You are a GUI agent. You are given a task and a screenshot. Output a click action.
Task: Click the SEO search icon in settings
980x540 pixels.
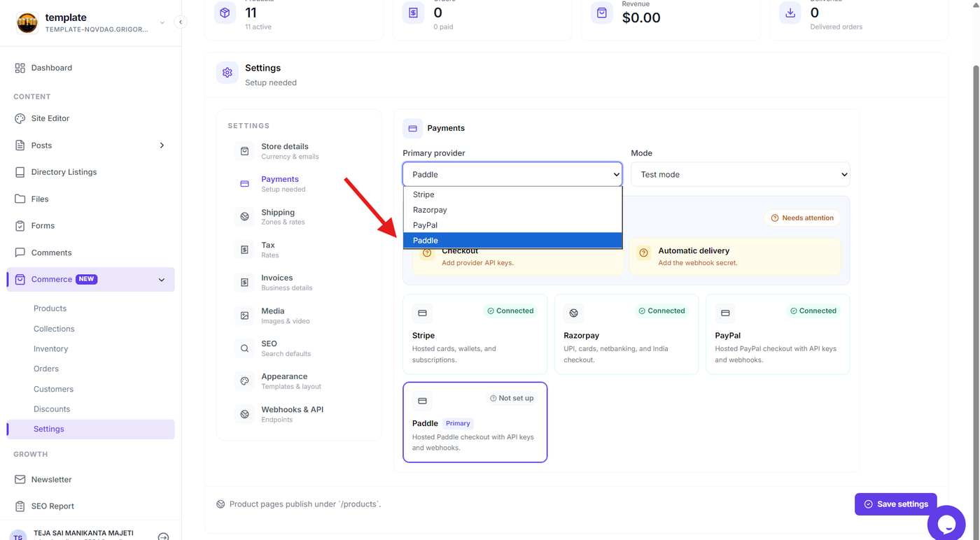[x=244, y=348]
